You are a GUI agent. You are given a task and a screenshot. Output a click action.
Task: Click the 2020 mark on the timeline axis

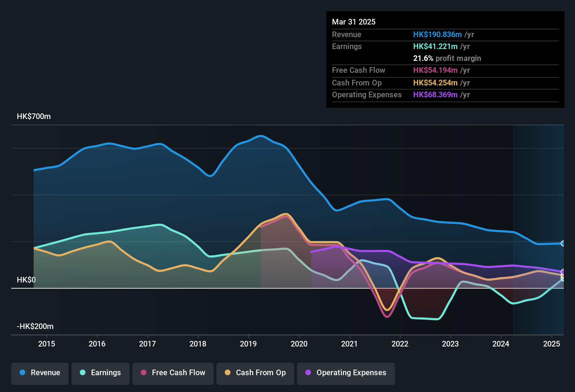click(299, 344)
